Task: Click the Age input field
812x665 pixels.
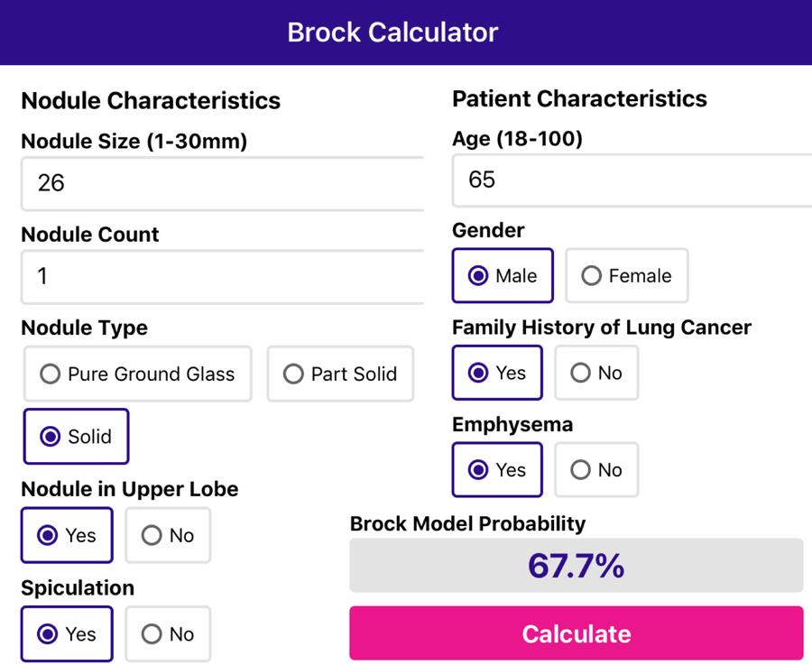Action: click(632, 180)
